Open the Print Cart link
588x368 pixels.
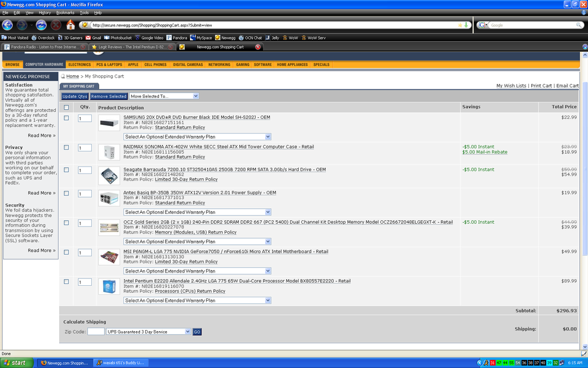click(x=541, y=86)
